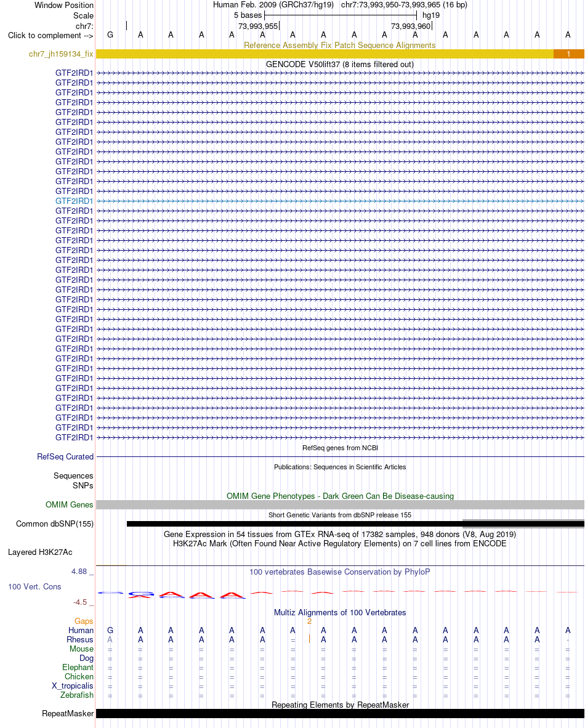Click GTF2IRD1 label directly under GENCODE title
This screenshot has height=728, width=585.
coord(75,73)
